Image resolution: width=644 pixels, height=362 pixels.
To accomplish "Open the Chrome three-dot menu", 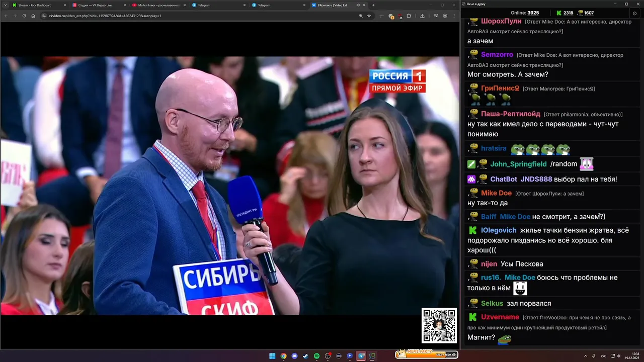I will [x=454, y=16].
